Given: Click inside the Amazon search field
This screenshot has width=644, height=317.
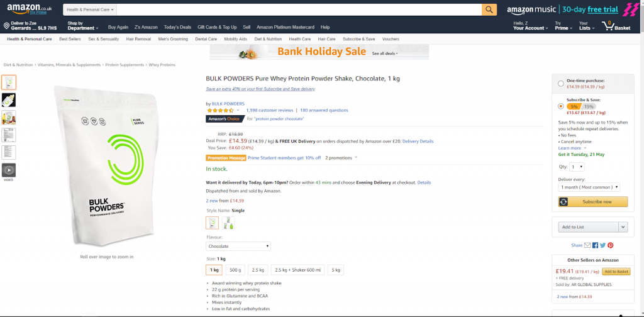Looking at the screenshot, I should click(x=299, y=9).
